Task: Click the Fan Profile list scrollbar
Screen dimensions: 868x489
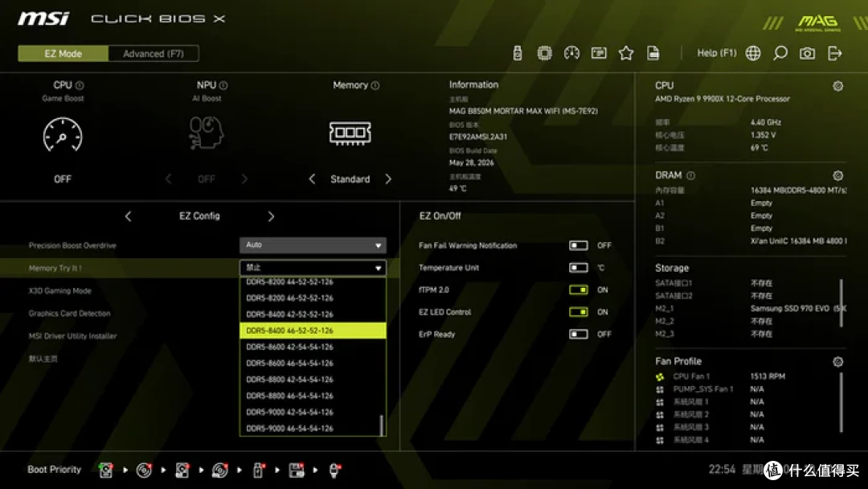Action: (841, 403)
